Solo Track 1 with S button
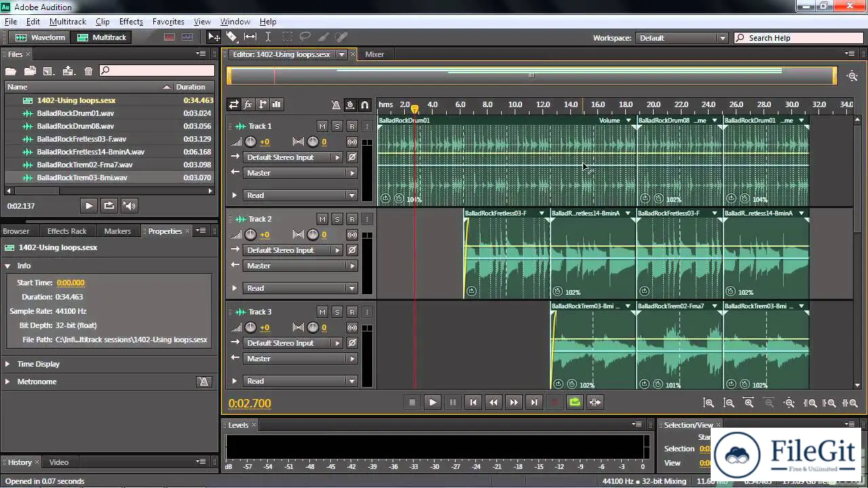The width and height of the screenshot is (868, 488). 337,126
